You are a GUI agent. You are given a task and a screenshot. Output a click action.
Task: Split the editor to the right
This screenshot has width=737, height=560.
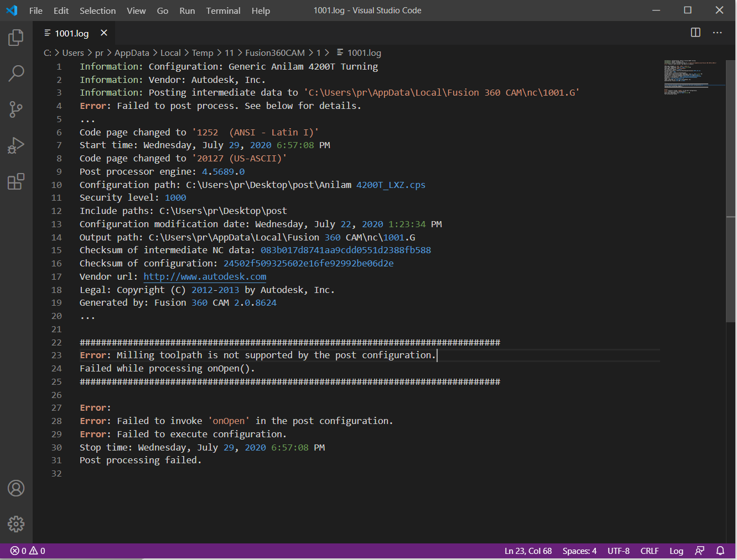click(696, 33)
